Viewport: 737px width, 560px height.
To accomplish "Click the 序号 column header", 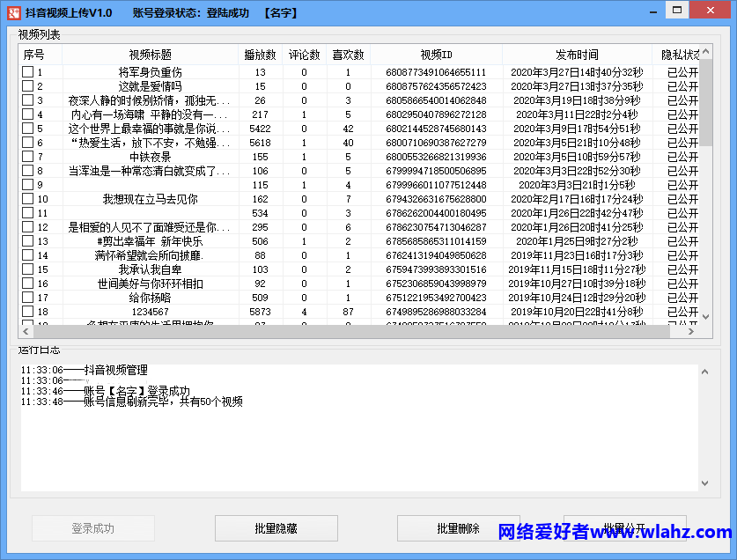I will 41,55.
